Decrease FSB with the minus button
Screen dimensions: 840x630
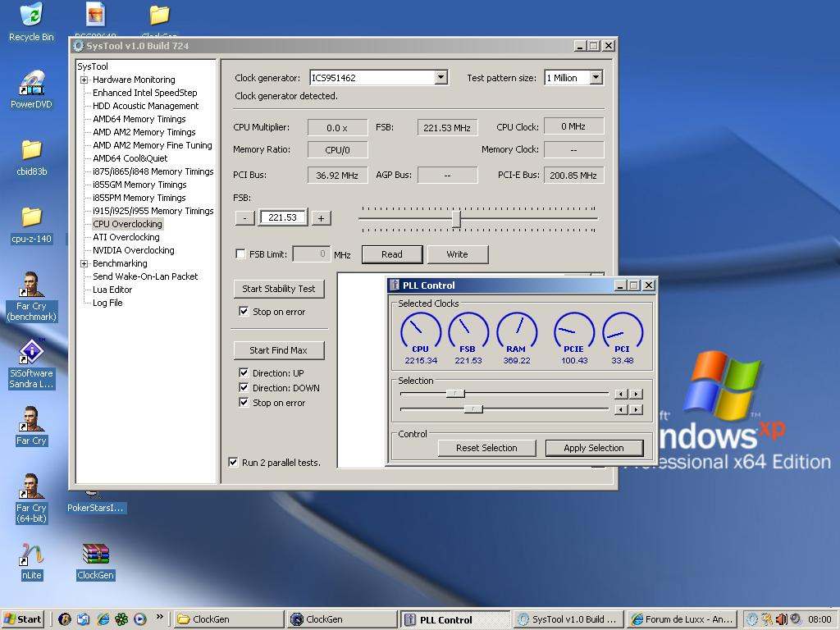click(244, 218)
